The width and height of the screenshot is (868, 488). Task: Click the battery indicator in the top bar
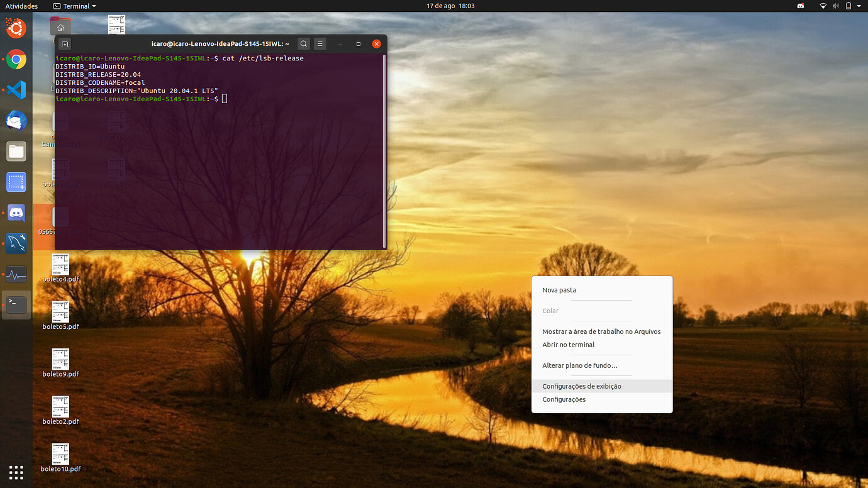849,6
